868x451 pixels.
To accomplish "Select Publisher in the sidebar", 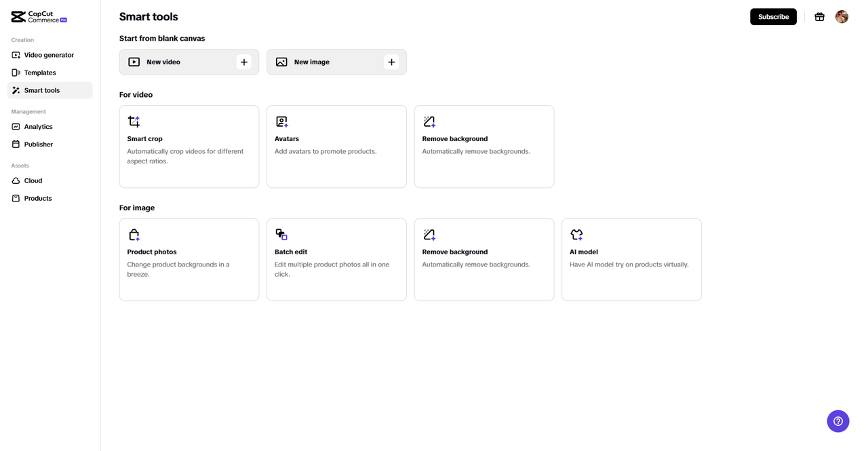I will point(38,144).
